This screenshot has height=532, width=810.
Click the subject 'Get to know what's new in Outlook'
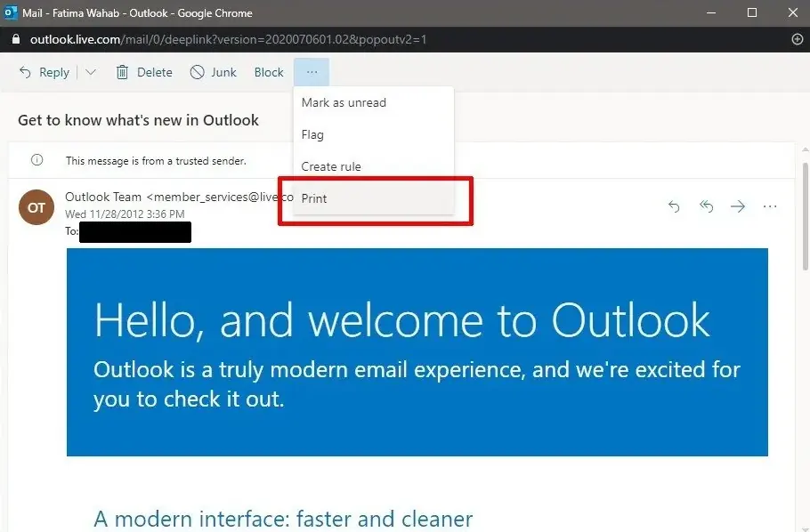(139, 120)
